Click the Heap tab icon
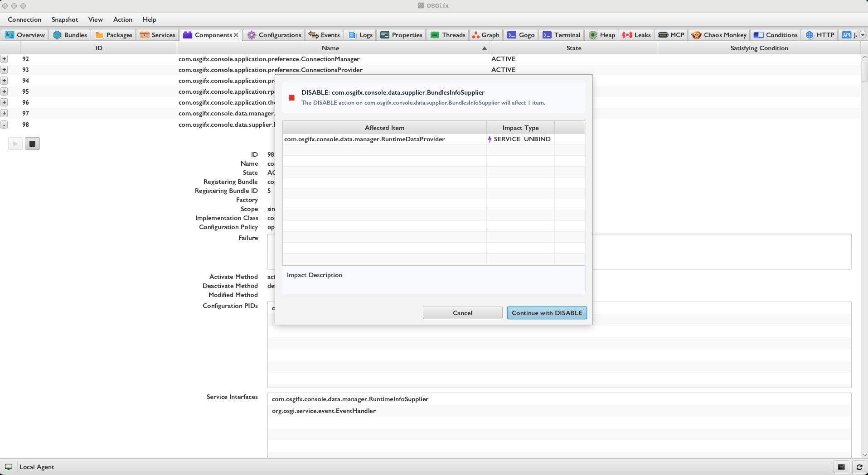 coord(593,35)
